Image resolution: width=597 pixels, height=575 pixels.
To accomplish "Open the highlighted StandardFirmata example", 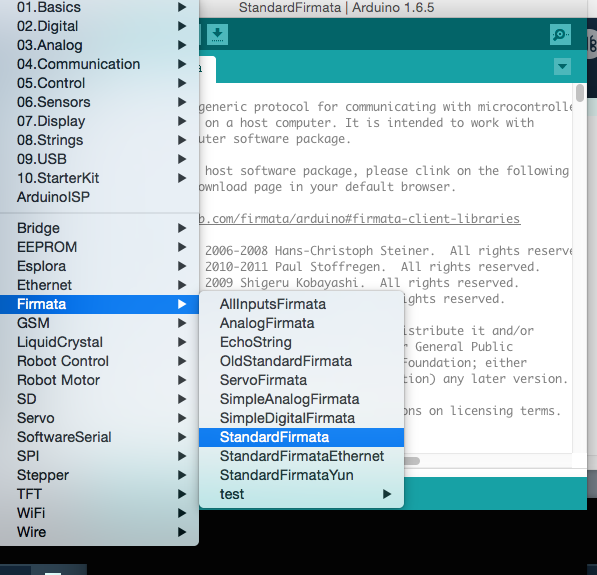I will point(301,438).
